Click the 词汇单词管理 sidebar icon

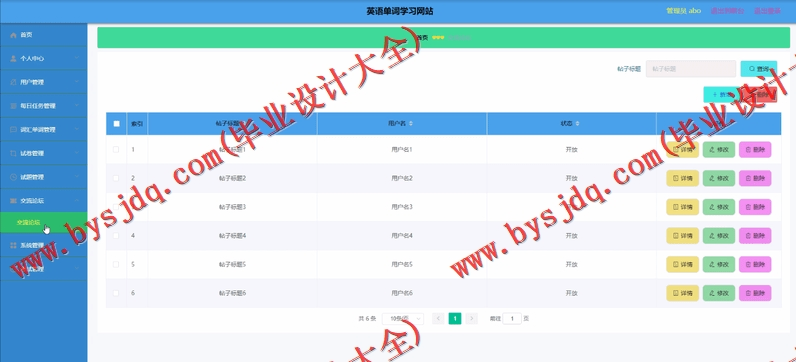coord(13,129)
